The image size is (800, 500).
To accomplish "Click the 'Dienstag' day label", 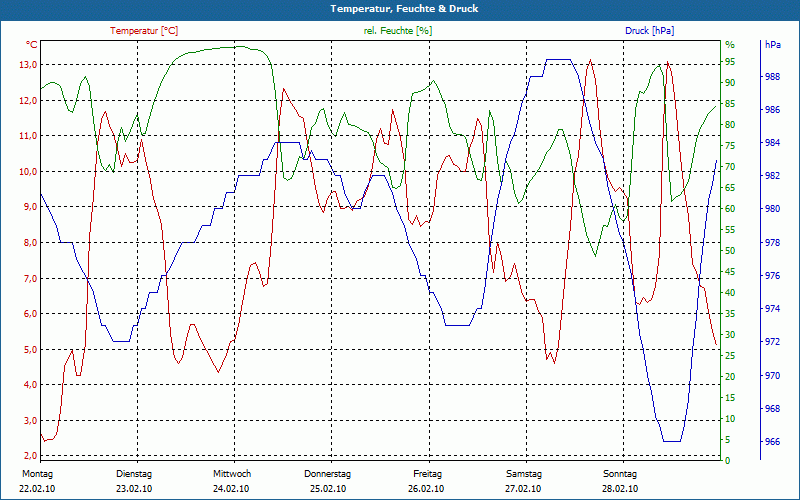I will coord(134,474).
